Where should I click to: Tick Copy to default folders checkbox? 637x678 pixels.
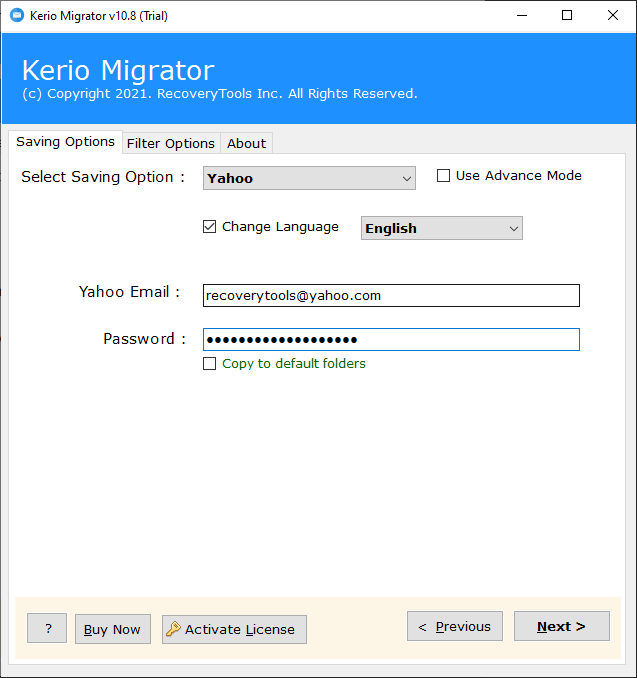[209, 363]
